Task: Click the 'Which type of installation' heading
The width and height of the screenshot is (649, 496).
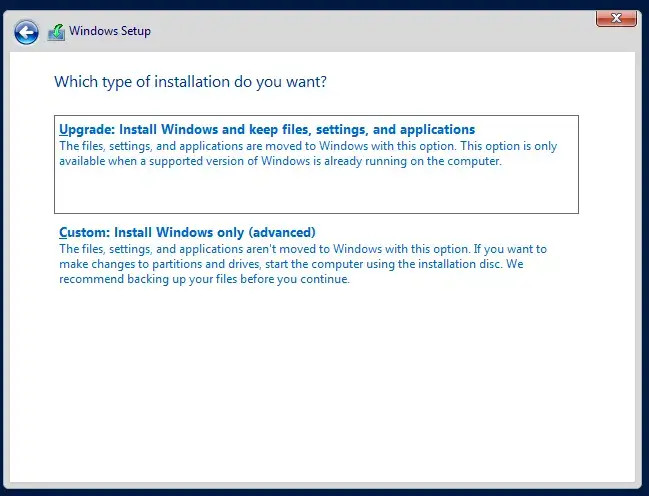Action: [190, 82]
